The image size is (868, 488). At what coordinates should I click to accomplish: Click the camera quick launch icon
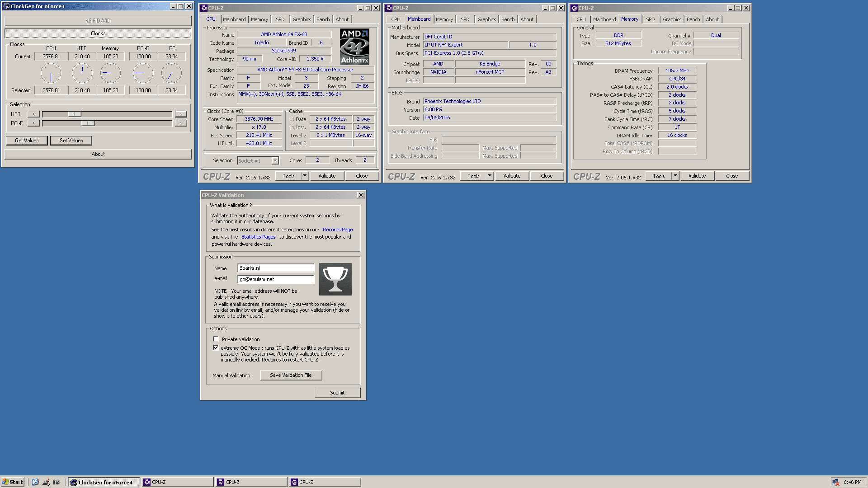57,482
